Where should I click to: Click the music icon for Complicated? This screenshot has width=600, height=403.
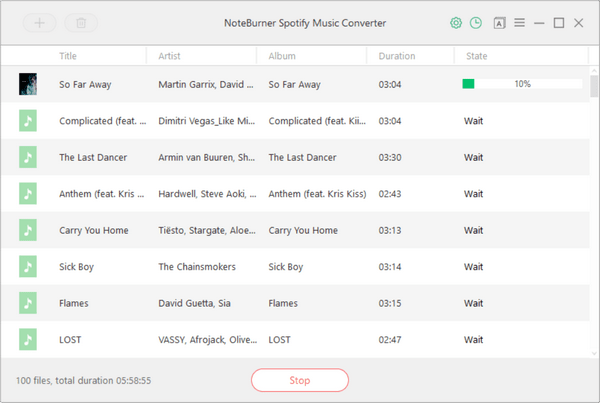tap(28, 121)
